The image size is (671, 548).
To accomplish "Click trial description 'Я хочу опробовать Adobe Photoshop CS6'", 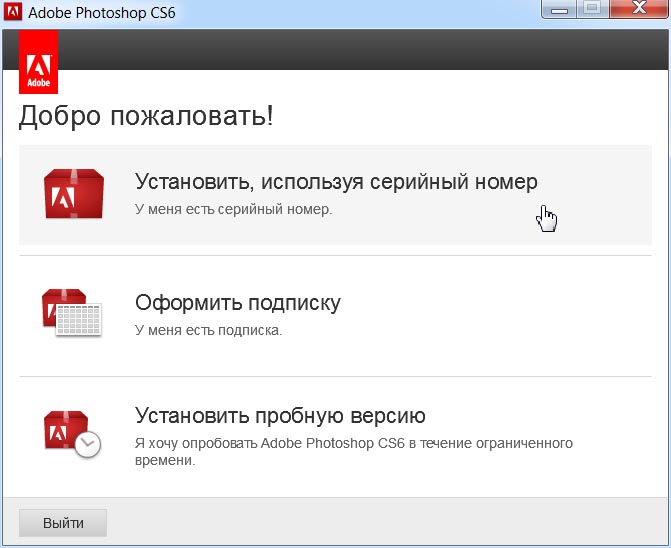I will click(270, 443).
